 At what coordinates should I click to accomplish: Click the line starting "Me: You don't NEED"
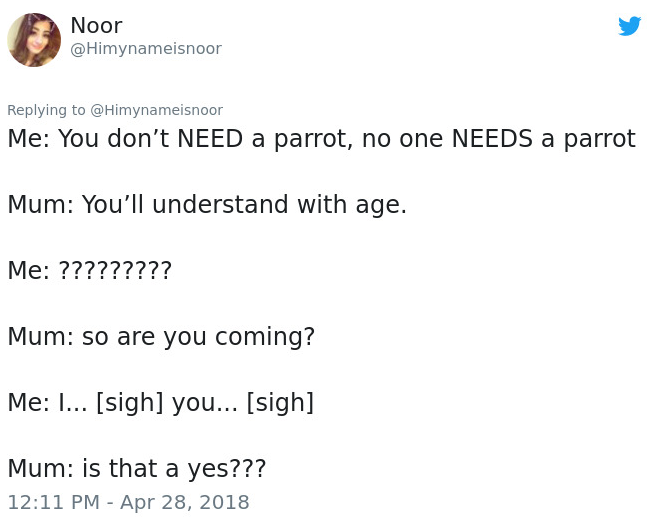click(x=321, y=139)
